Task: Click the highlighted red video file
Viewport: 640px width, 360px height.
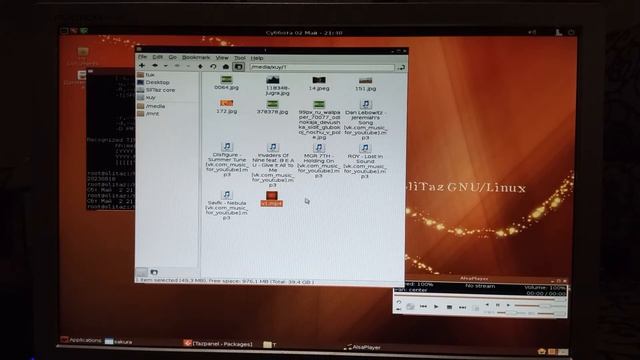Action: pos(272,199)
